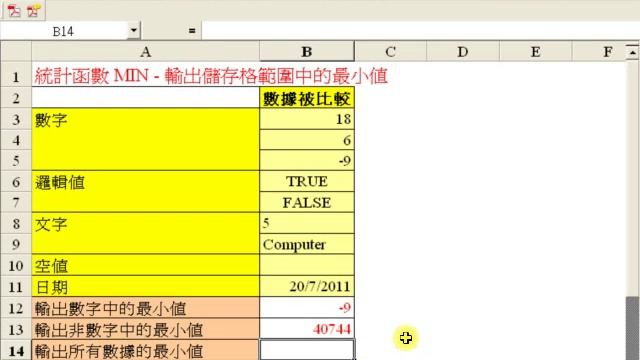Click the vertical scrollbar thumb
The width and height of the screenshot is (640, 360).
coord(632,328)
